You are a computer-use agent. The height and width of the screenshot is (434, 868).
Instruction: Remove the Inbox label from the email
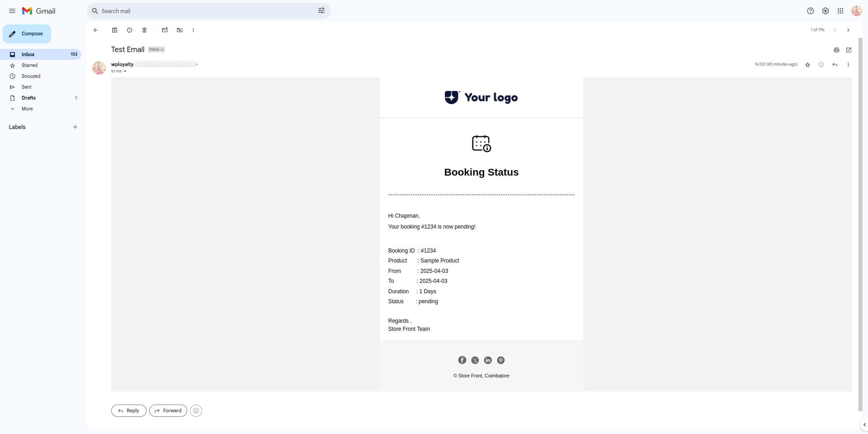162,50
